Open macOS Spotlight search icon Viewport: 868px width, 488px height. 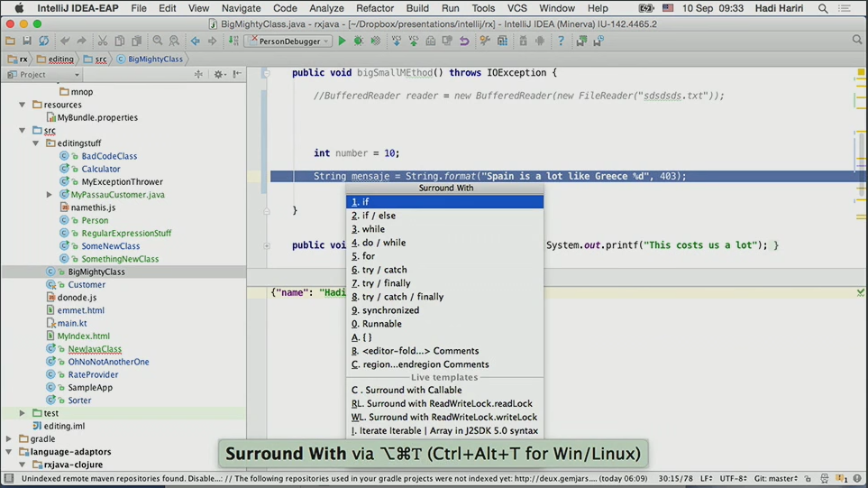click(x=823, y=8)
